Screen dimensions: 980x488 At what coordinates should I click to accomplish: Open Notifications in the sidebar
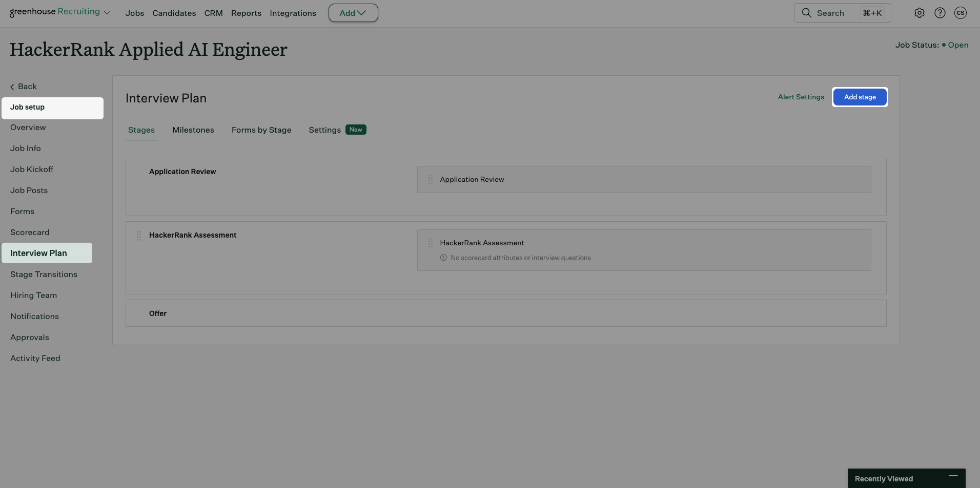click(35, 316)
